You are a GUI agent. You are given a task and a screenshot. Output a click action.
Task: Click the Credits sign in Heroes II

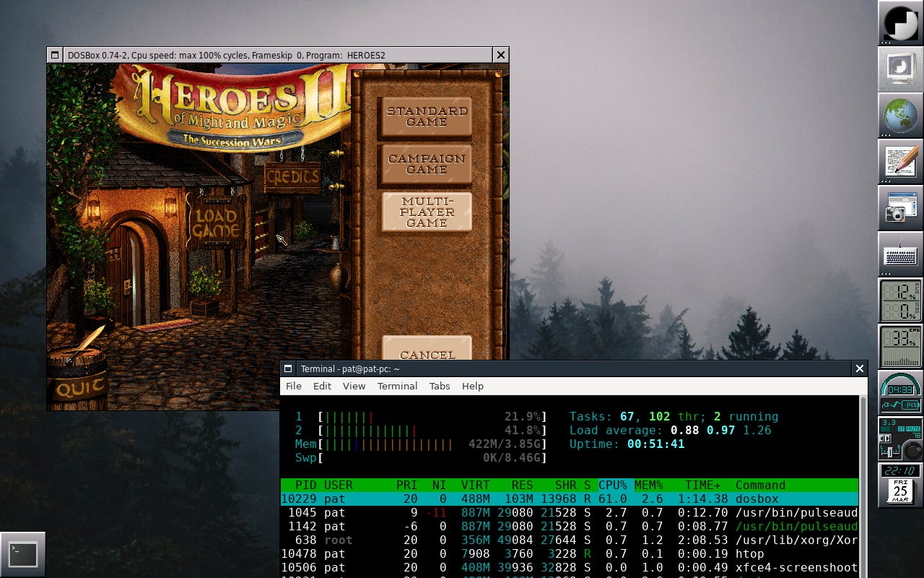click(292, 177)
